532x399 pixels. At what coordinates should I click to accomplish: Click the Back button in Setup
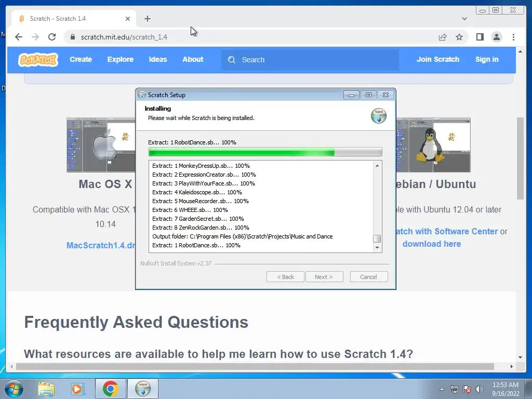(x=285, y=277)
